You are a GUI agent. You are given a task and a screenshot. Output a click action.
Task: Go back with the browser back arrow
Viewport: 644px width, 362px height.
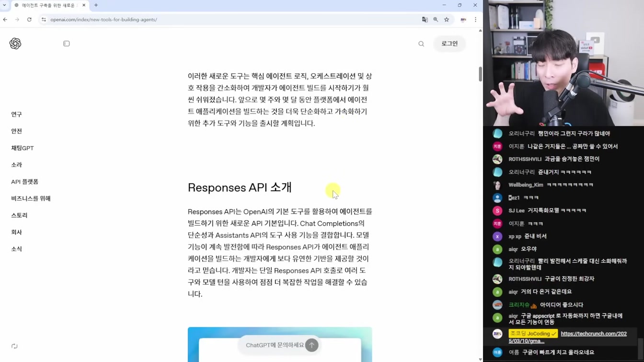coord(5,20)
